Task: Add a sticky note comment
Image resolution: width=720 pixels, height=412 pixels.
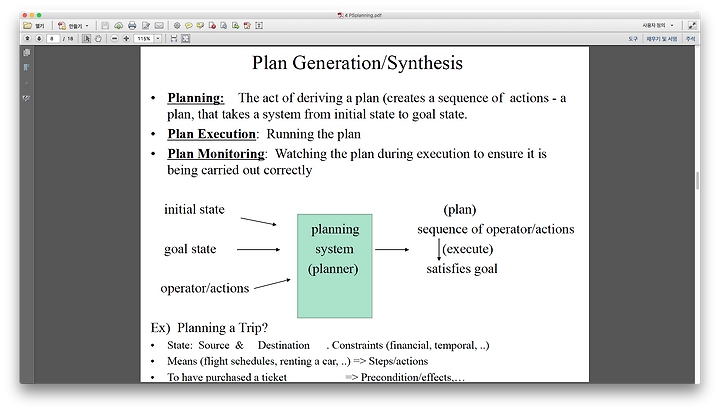Action: coord(188,26)
